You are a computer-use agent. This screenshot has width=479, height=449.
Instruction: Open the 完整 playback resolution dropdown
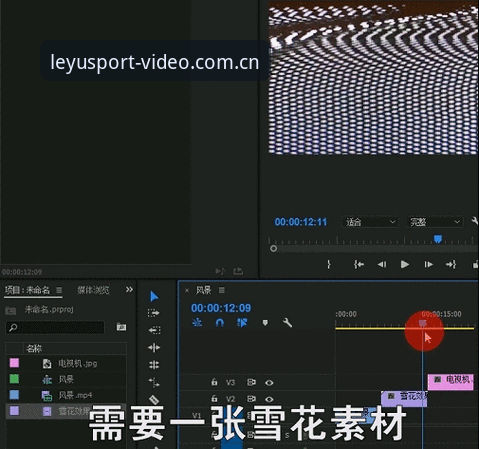pos(435,222)
